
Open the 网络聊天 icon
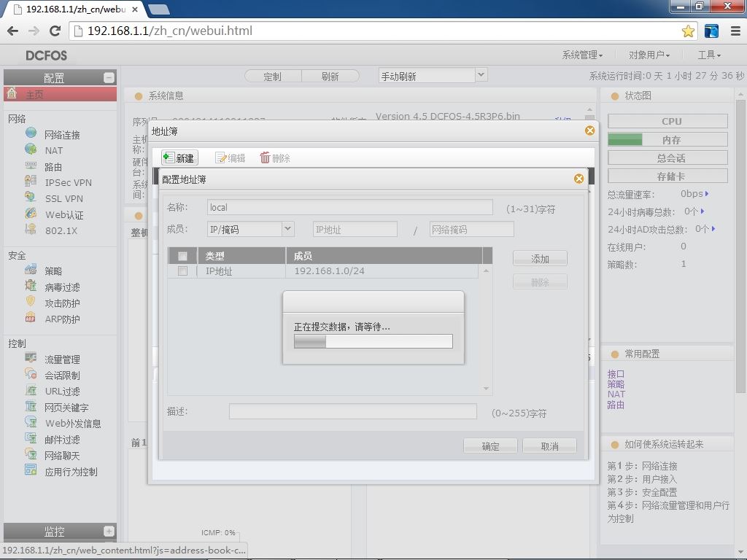click(31, 454)
